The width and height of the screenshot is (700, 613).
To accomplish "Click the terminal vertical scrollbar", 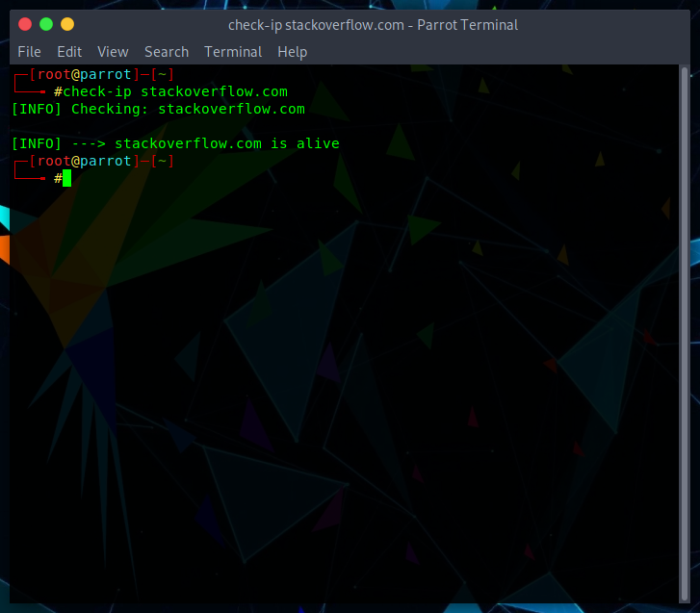I will click(685, 334).
